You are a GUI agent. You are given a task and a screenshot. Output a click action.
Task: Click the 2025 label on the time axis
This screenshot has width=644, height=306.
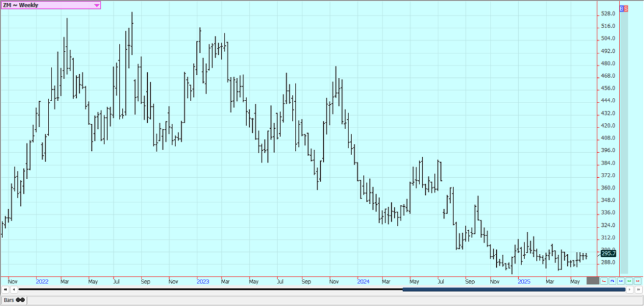tap(524, 282)
